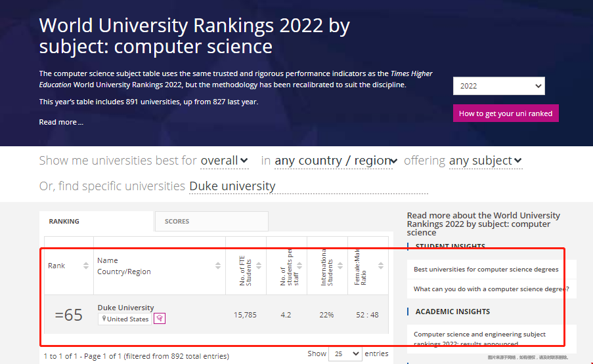Focus the university search field
The width and height of the screenshot is (593, 364).
pyautogui.click(x=307, y=186)
